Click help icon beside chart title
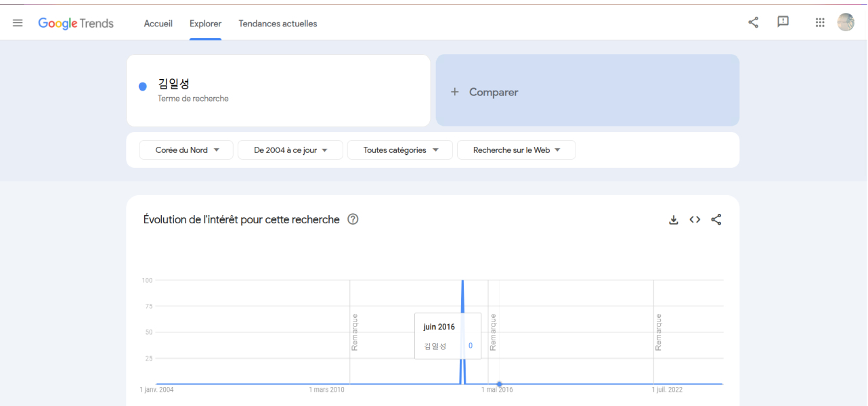 [x=353, y=219]
